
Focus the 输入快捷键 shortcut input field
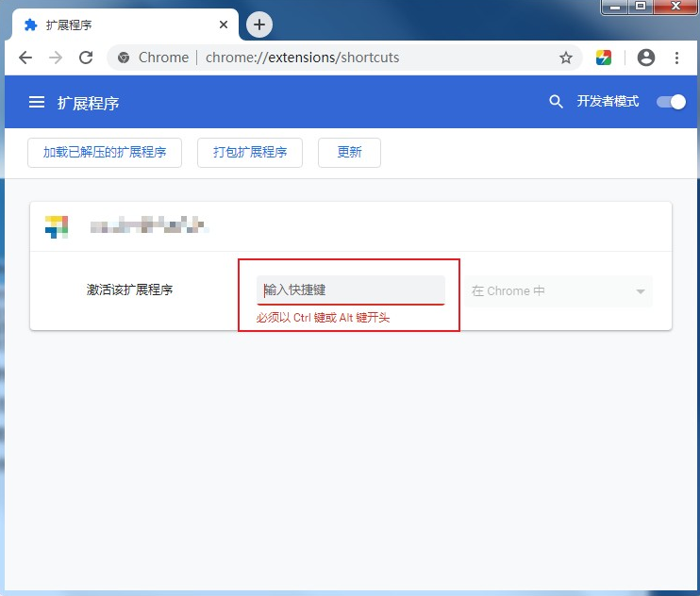coord(350,290)
